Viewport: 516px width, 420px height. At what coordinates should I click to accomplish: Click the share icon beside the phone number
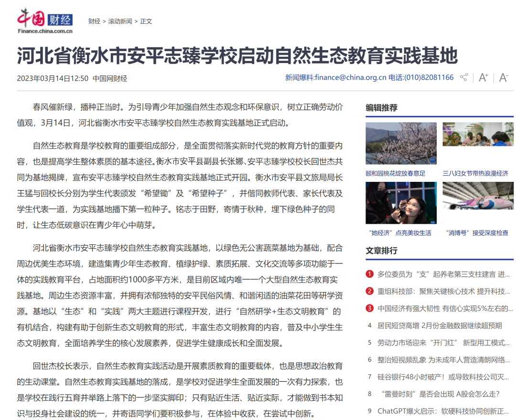coord(464,78)
